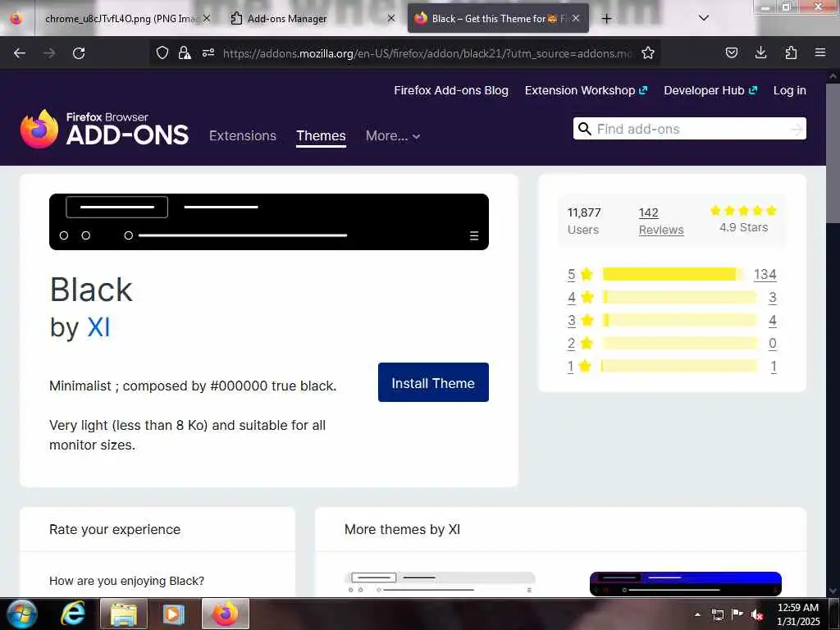Click the URL address bar
Image resolution: width=840 pixels, height=630 pixels.
click(x=427, y=53)
